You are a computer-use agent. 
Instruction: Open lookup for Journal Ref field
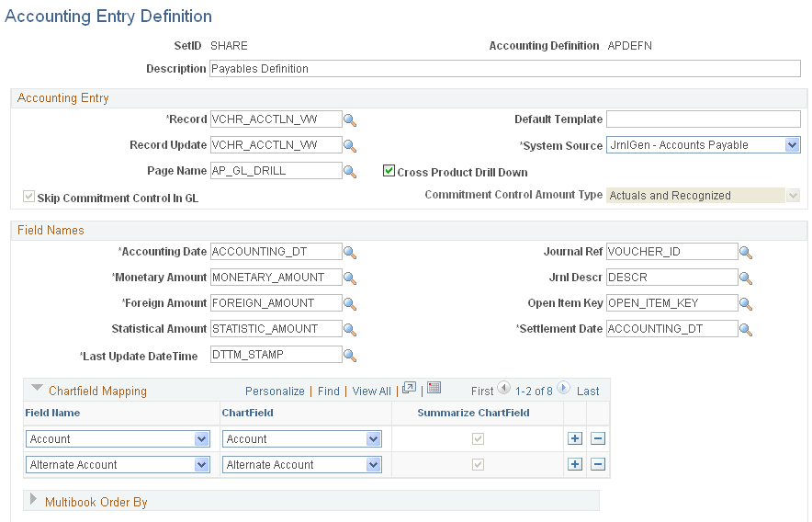tap(746, 253)
